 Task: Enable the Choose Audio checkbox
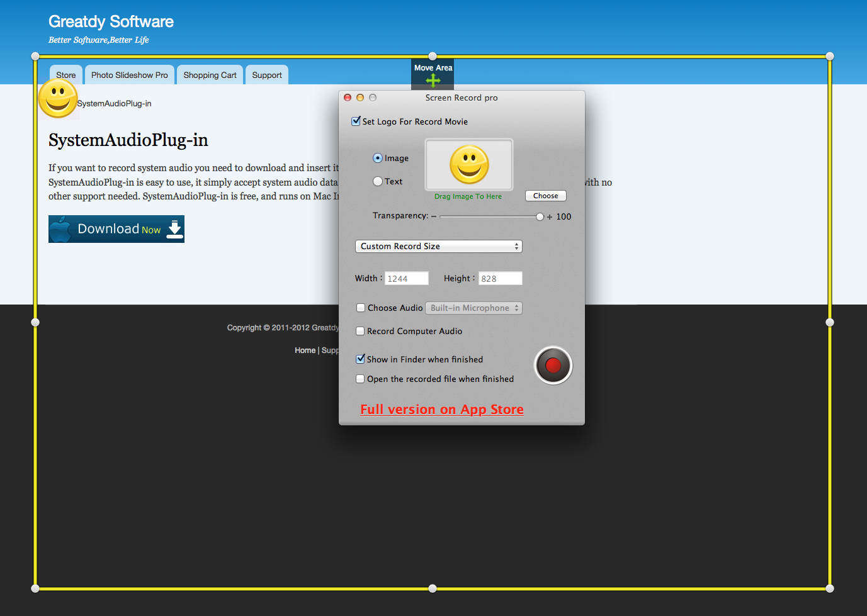click(361, 308)
